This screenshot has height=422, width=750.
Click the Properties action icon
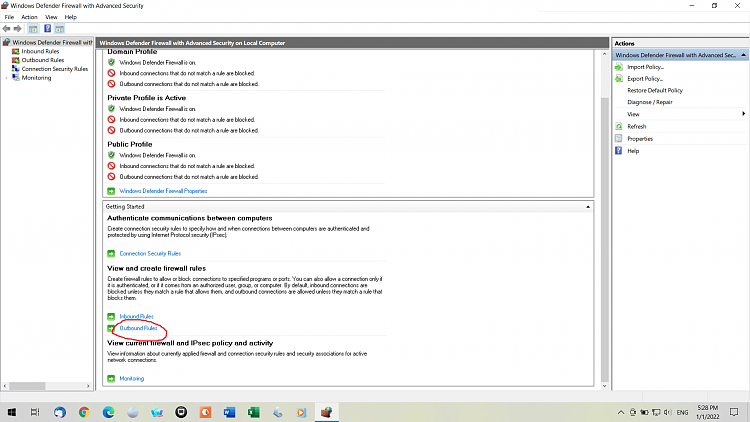pyautogui.click(x=618, y=139)
